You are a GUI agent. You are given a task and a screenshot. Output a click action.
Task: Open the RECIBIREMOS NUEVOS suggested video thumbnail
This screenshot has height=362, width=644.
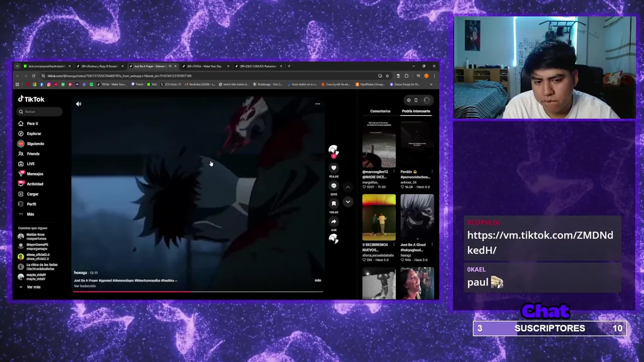pyautogui.click(x=379, y=217)
